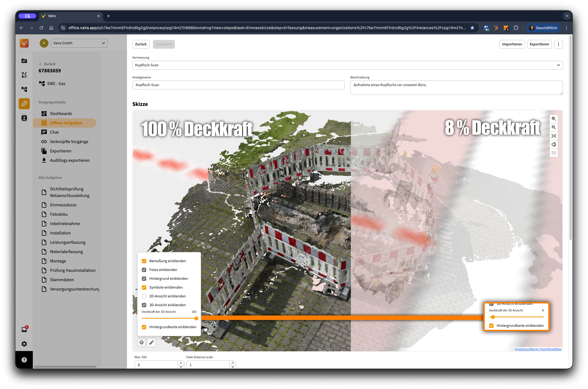Click the pencil edit icon
Viewport: 588px width, 389px height.
(x=151, y=343)
